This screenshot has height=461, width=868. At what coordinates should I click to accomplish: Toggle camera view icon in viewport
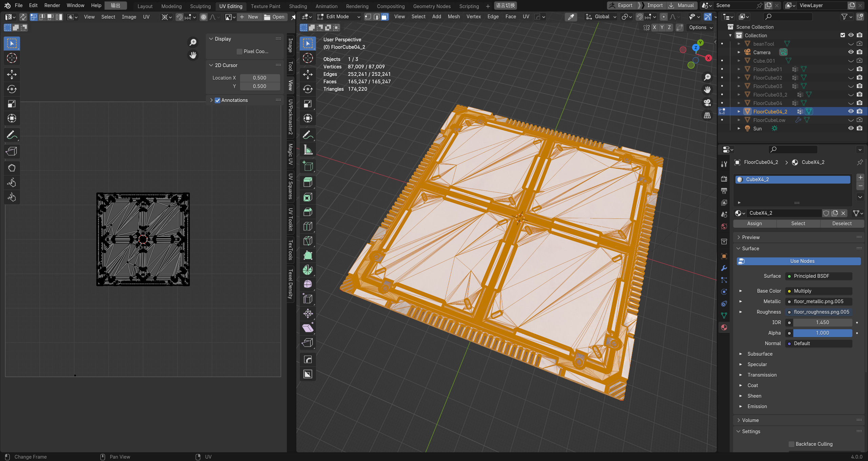[x=707, y=103]
